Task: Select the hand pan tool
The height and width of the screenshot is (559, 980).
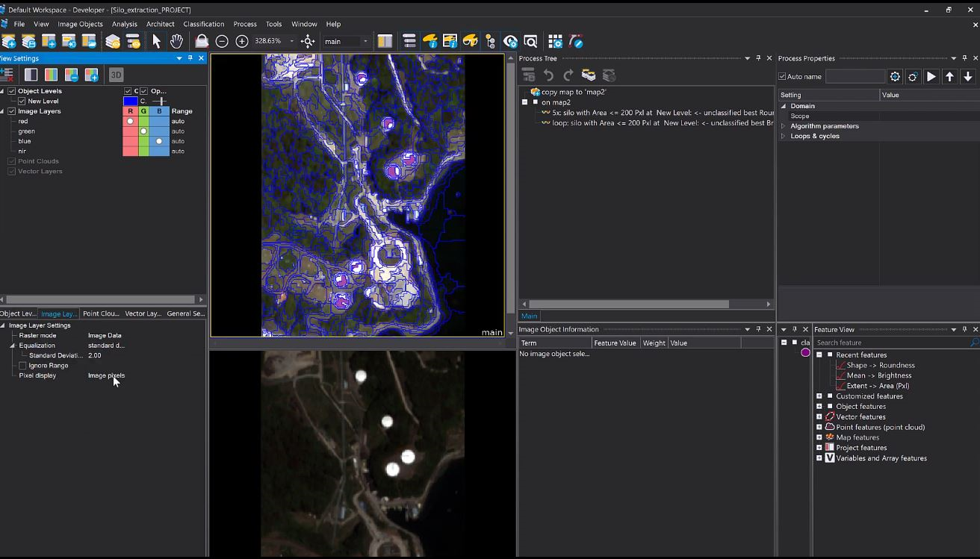Action: [x=176, y=41]
